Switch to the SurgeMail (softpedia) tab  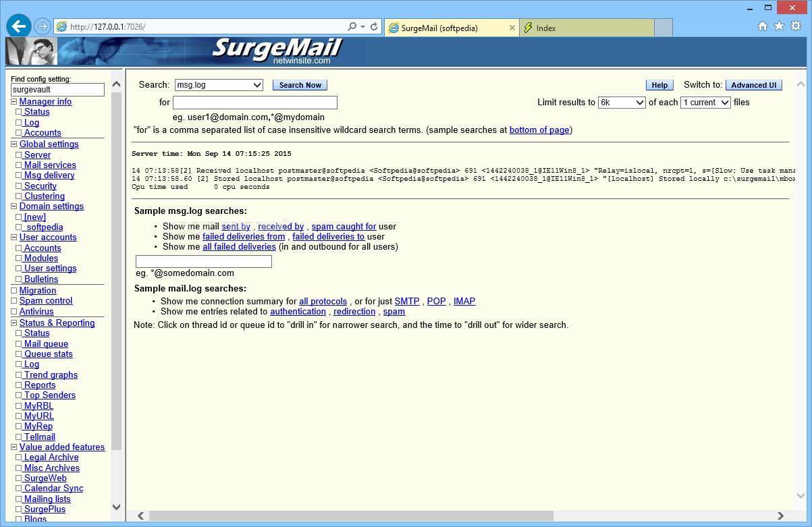tap(452, 28)
